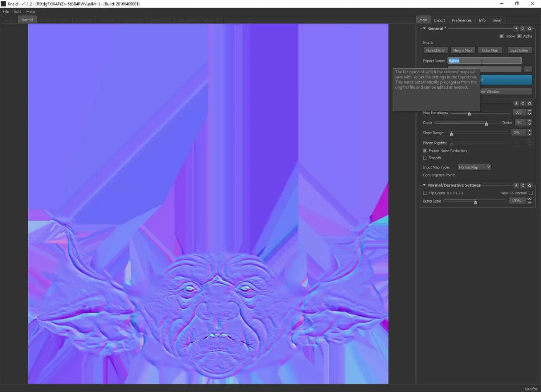Click clear icon in Normal/Derivative Settings header
The height and width of the screenshot is (392, 541).
523,185
